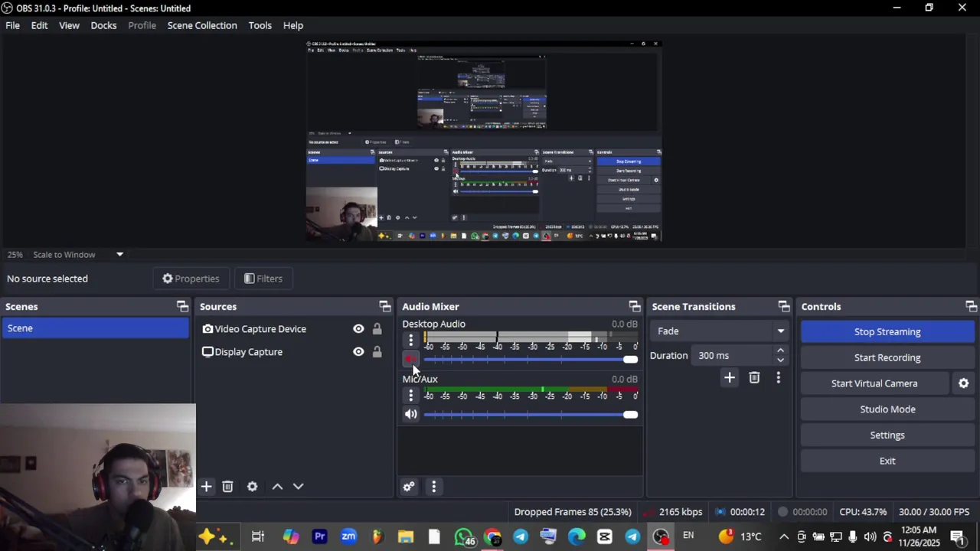Image resolution: width=980 pixels, height=551 pixels.
Task: Click the Properties button under preview
Action: (191, 279)
